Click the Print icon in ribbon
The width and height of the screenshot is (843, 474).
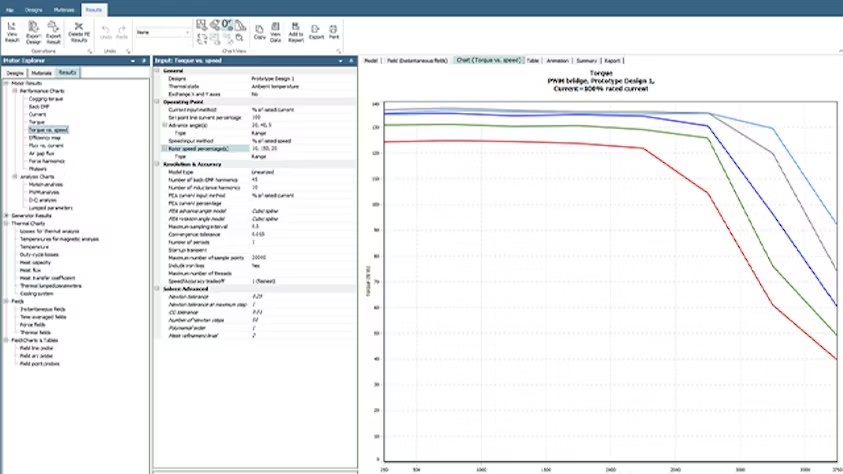pos(333,28)
